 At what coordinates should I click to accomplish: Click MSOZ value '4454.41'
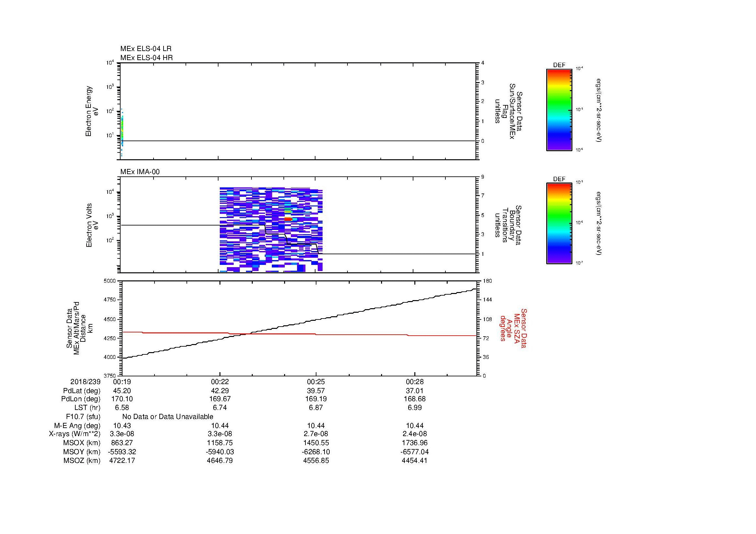(415, 461)
